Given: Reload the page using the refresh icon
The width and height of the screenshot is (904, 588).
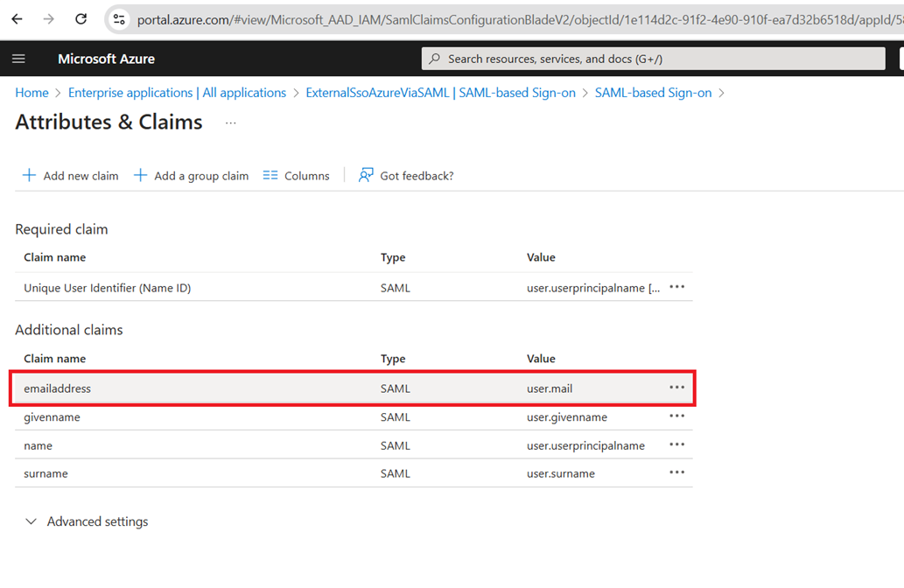Looking at the screenshot, I should (81, 19).
